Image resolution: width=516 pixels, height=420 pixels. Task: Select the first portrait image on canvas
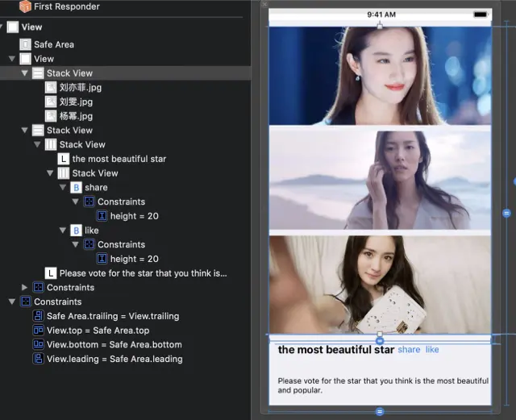tap(380, 76)
